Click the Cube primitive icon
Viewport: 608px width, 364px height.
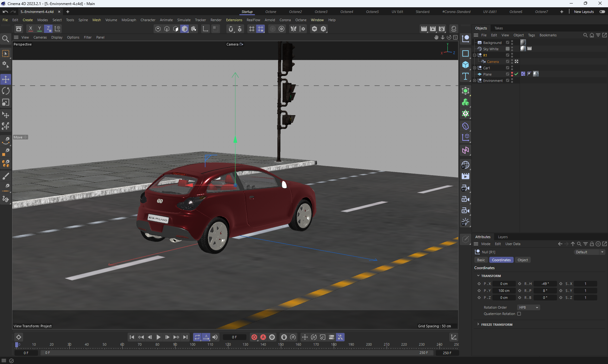coord(465,65)
